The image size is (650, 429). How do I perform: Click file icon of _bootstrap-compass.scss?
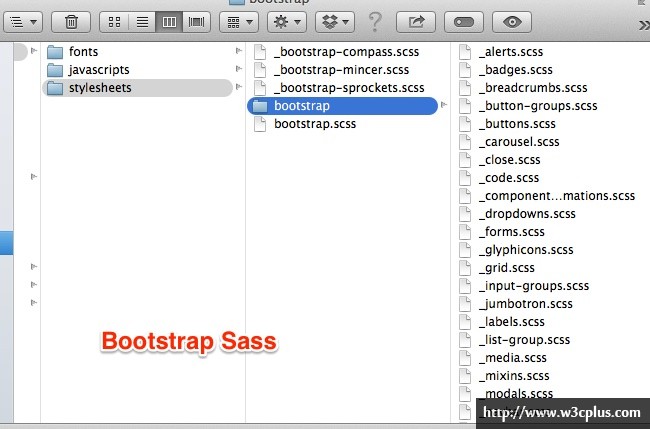click(x=260, y=52)
